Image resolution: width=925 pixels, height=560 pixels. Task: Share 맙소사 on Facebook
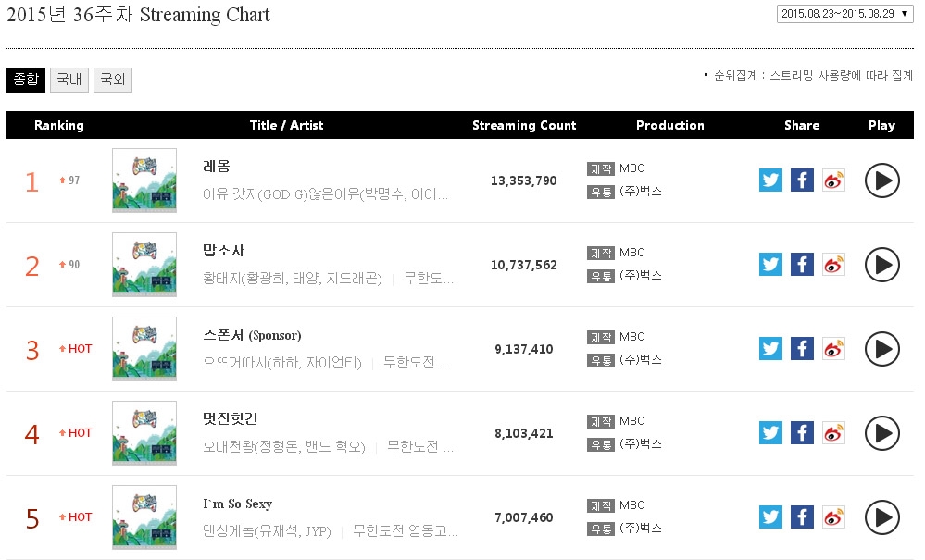(x=802, y=265)
